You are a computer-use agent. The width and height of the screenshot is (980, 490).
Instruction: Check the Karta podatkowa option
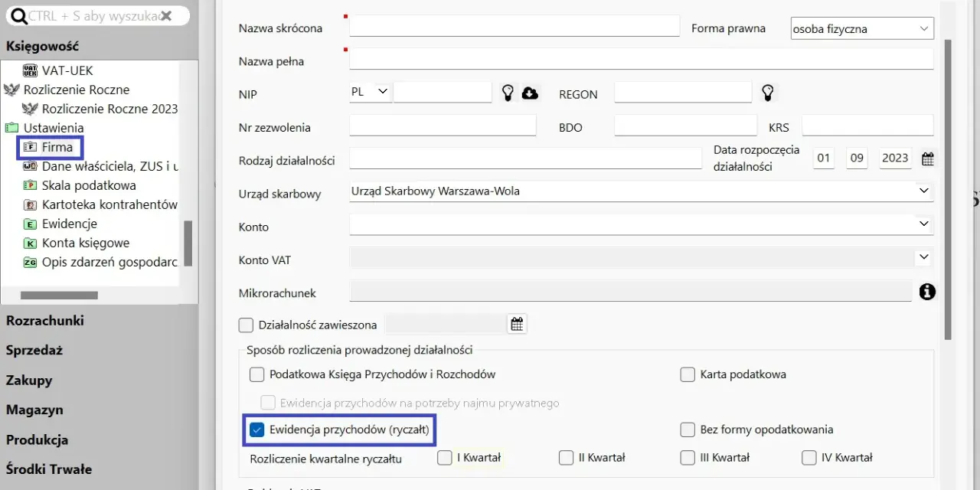(688, 374)
